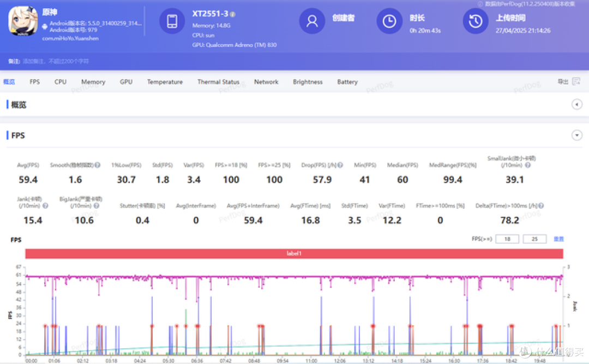Open the Temperature tab
589x364 pixels.
coord(165,82)
